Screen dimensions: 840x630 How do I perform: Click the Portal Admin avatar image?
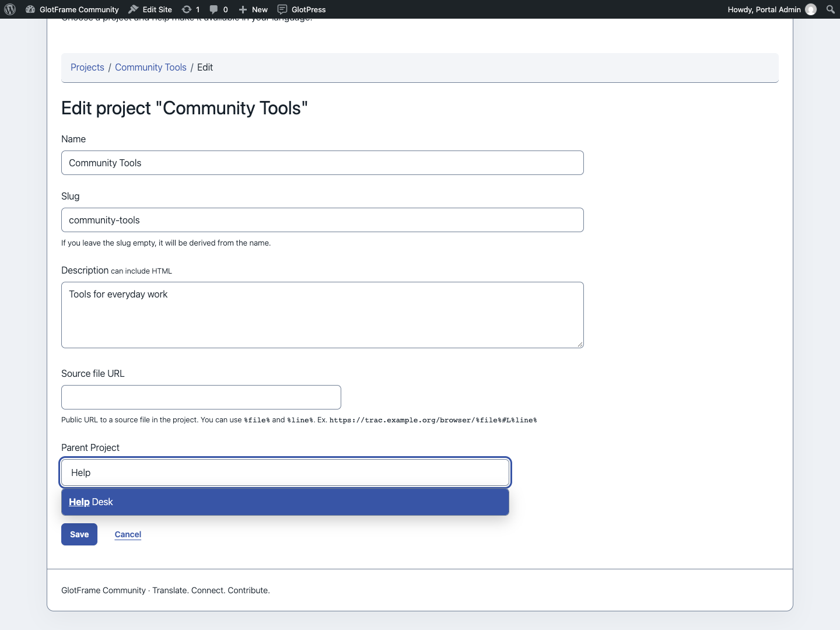click(x=811, y=9)
